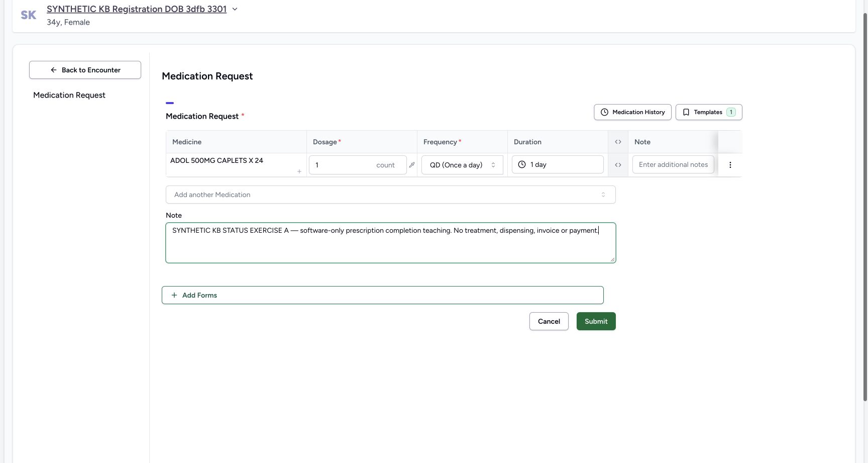Screen dimensions: 868x463
Task: Click the 34y, Female patient details text
Action: click(x=68, y=22)
